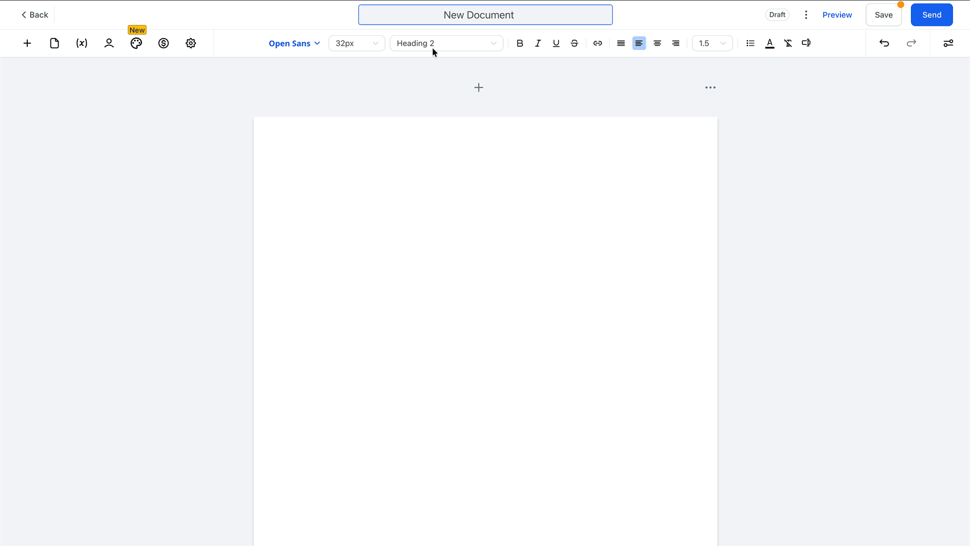Toggle strikethrough formatting
Screen dimensions: 970x560
574,43
